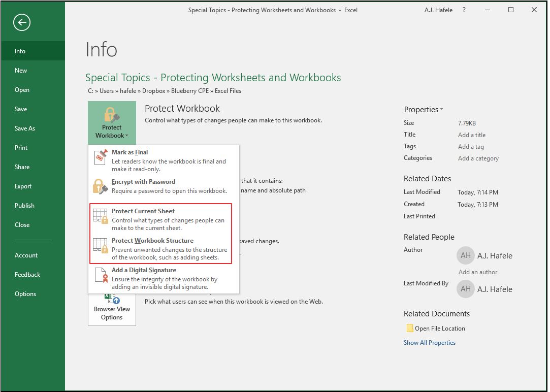Click the Protect Workbook Structure icon
The image size is (550, 392).
101,245
